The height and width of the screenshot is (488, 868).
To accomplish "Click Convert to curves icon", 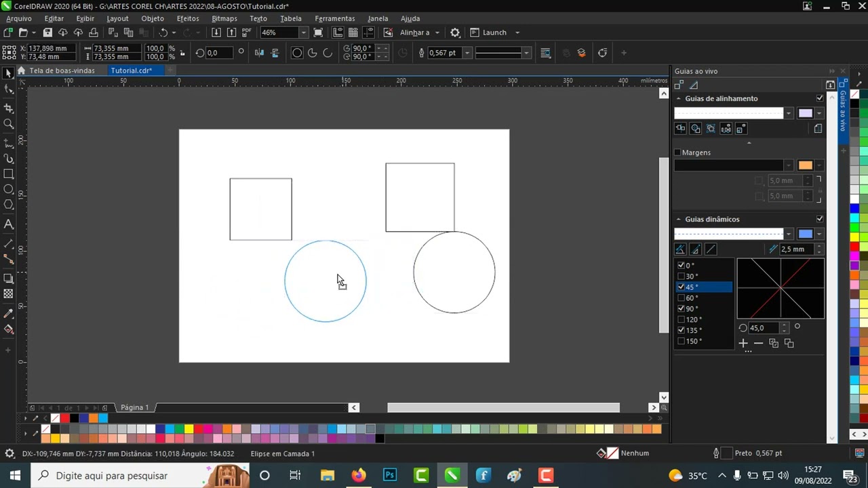I will pyautogui.click(x=602, y=53).
